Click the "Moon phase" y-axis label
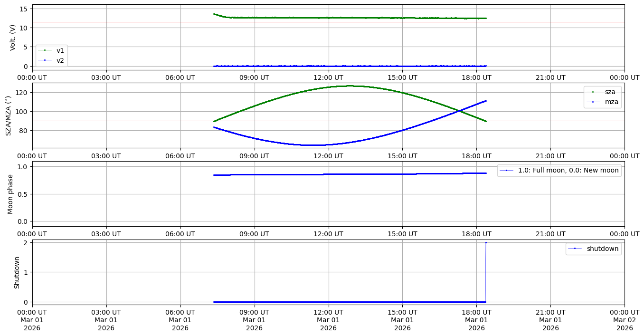 [10, 193]
